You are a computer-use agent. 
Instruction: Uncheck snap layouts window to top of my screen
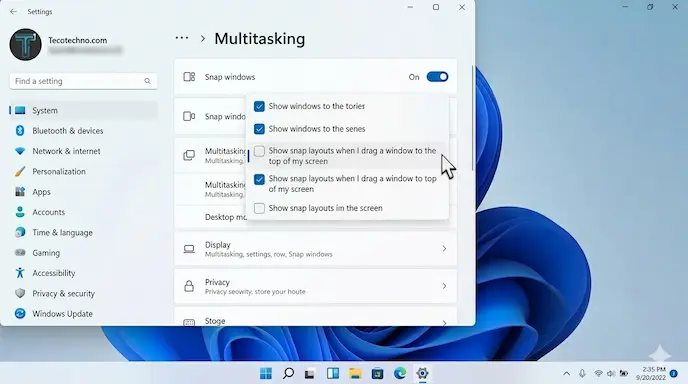click(x=259, y=179)
